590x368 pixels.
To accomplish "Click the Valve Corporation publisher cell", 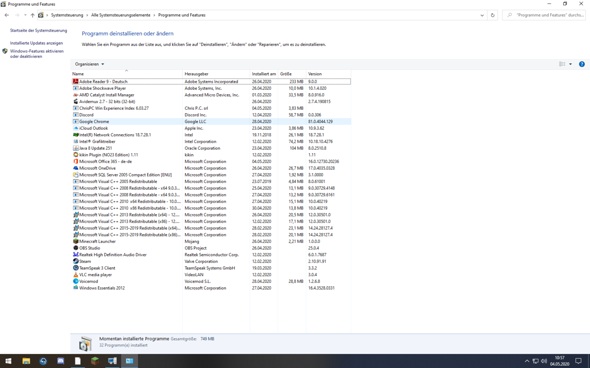I will click(201, 261).
